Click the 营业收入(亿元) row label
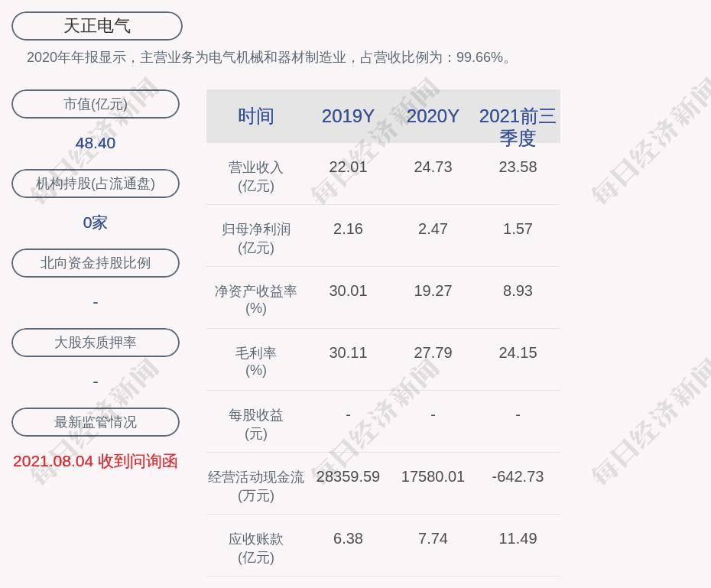The height and width of the screenshot is (588, 711). click(256, 177)
